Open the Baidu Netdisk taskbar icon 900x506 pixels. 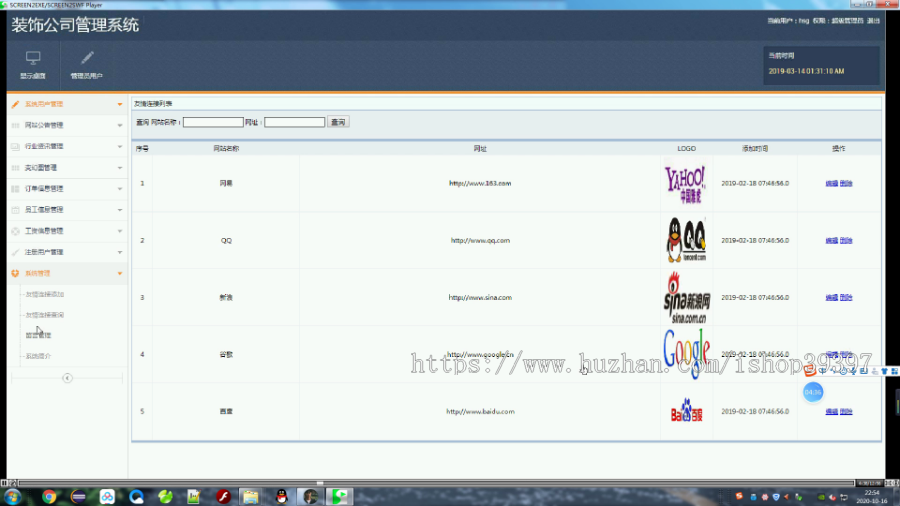click(x=107, y=496)
